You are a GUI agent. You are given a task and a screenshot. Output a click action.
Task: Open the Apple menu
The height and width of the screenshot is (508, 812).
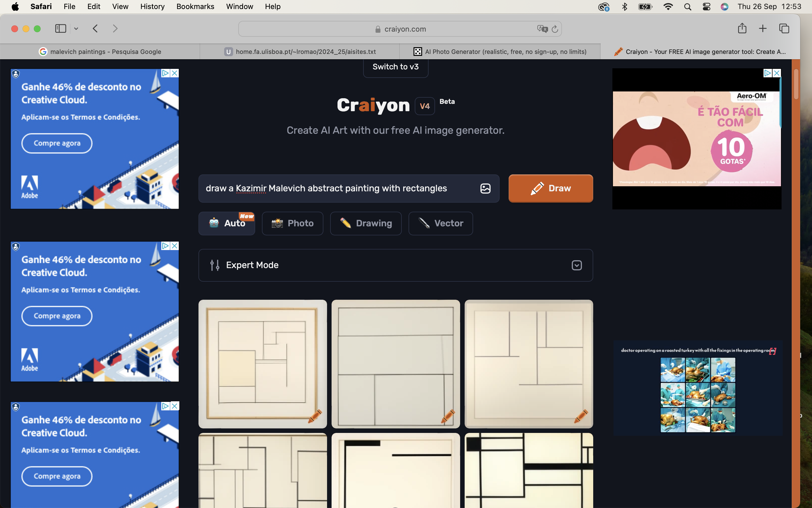pyautogui.click(x=15, y=7)
